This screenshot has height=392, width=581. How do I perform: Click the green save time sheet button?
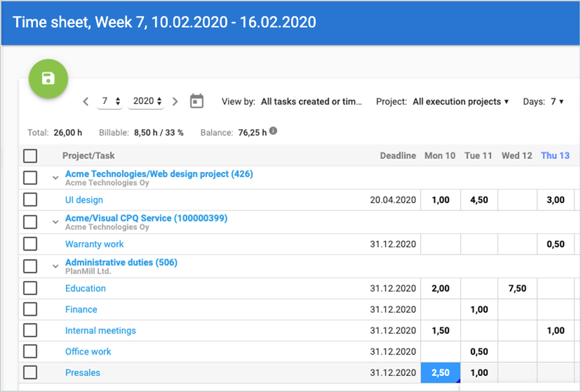pos(48,79)
